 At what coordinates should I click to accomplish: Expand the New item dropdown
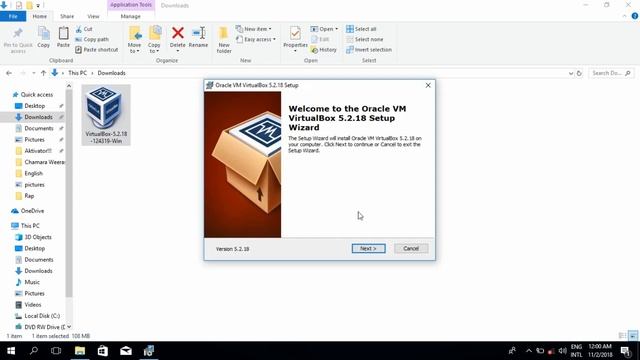coord(253,29)
